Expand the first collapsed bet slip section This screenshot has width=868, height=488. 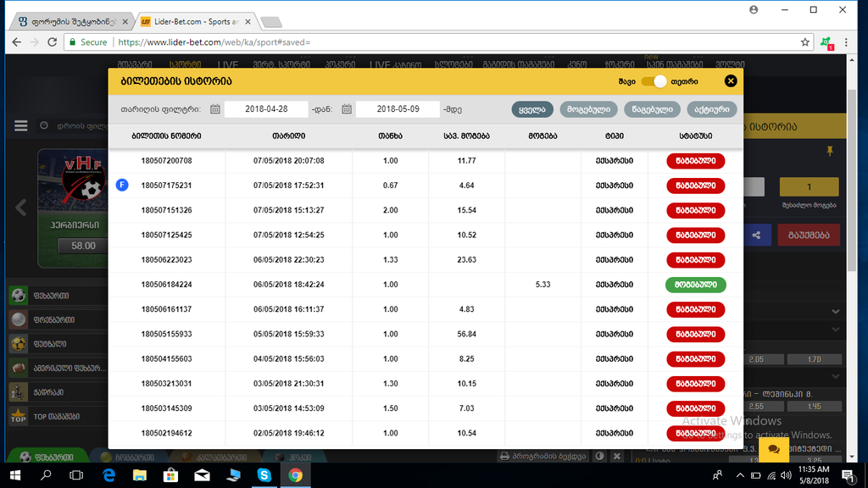coord(835,312)
